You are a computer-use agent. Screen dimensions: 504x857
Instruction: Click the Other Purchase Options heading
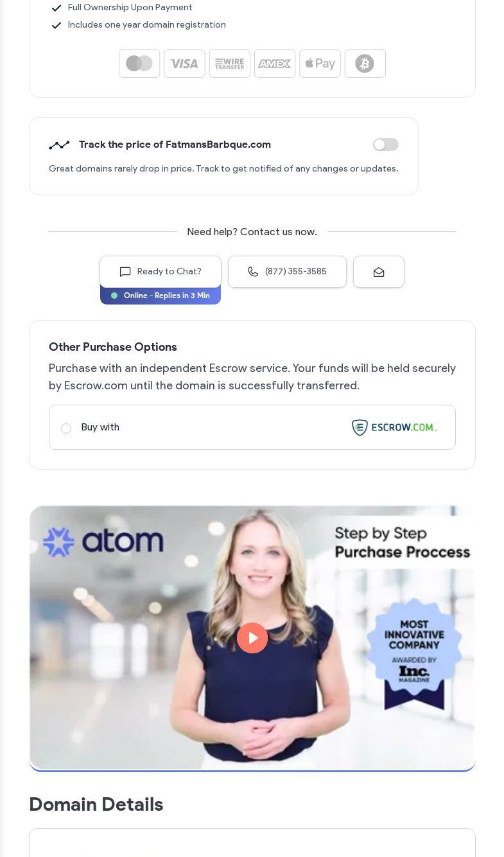[x=113, y=347]
